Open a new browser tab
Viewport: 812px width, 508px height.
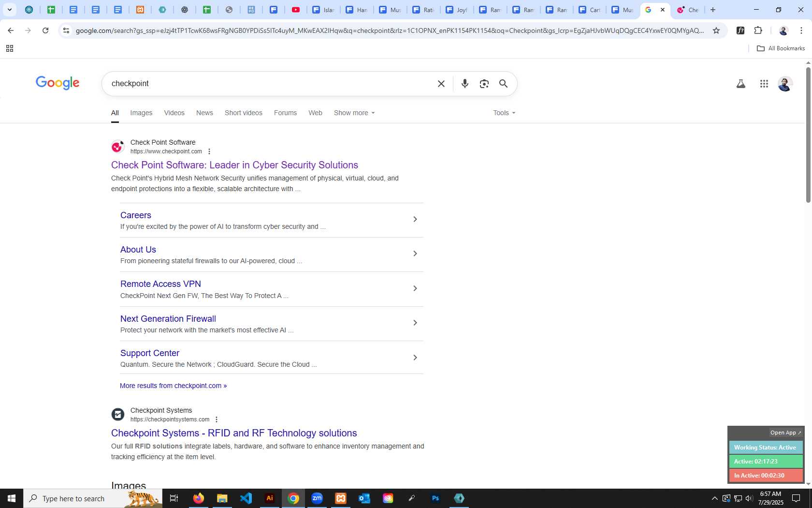(x=712, y=10)
